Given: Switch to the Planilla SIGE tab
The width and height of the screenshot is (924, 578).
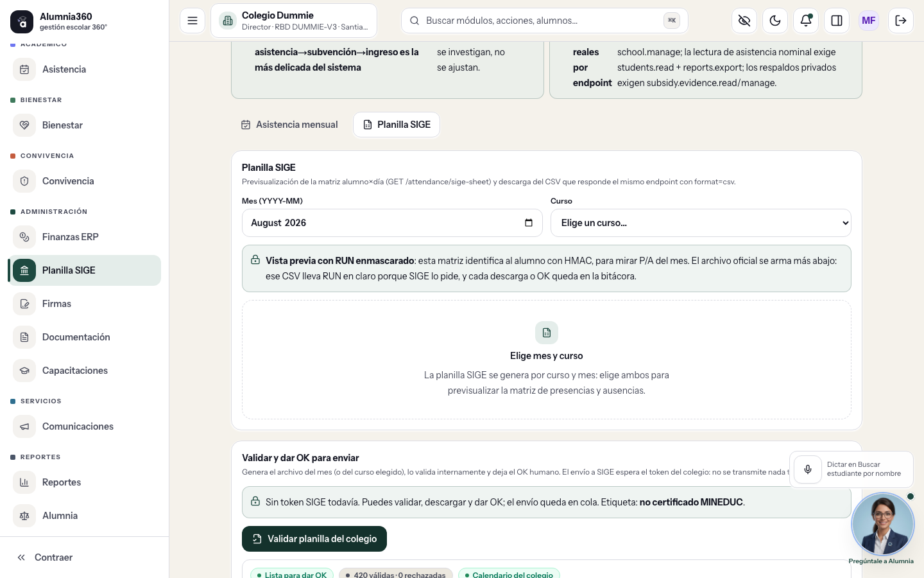Looking at the screenshot, I should coord(397,125).
